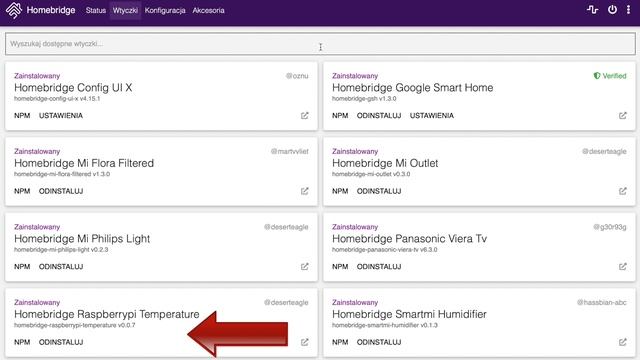Open the Akcesoria page
Viewport: 640px width, 360px height.
pos(208,11)
